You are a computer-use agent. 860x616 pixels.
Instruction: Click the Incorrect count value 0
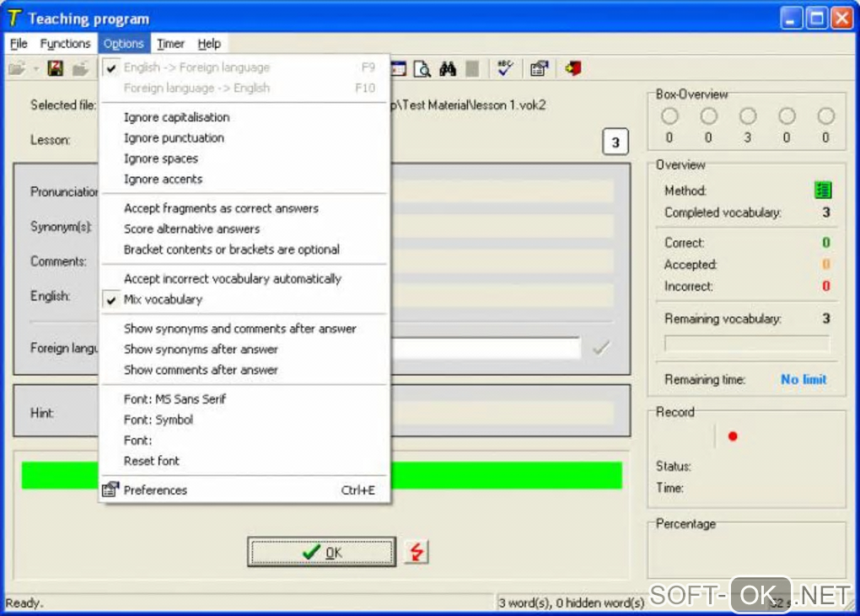click(826, 286)
